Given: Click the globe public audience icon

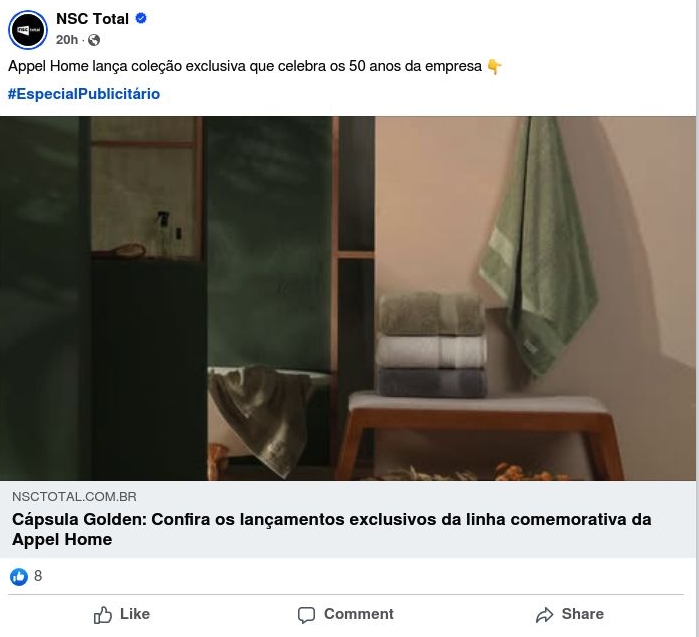Looking at the screenshot, I should [x=94, y=40].
